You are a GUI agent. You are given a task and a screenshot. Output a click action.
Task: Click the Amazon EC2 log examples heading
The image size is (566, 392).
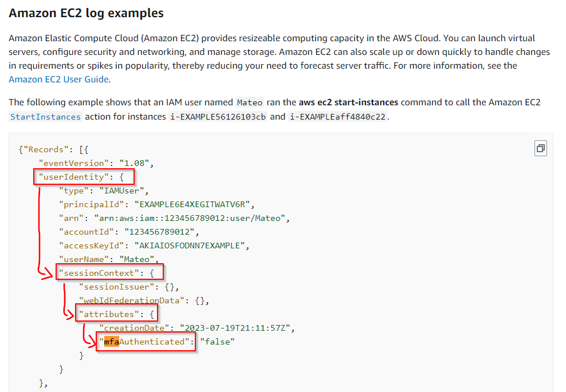coord(86,13)
